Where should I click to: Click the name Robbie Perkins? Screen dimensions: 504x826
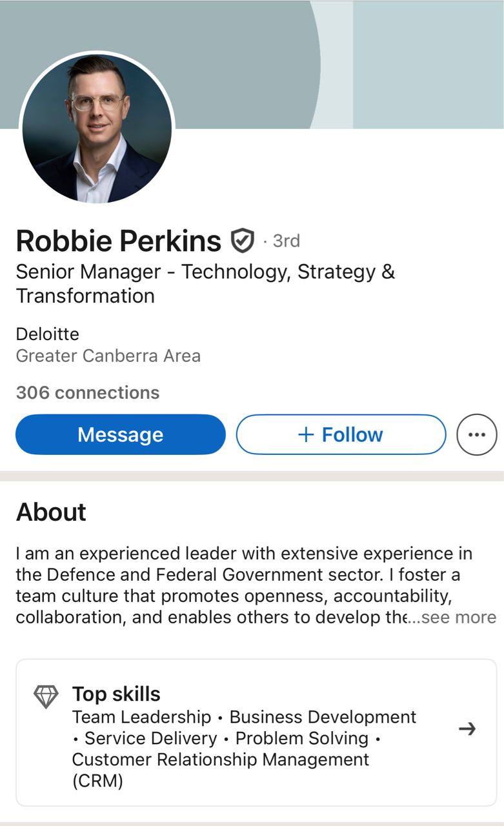119,241
